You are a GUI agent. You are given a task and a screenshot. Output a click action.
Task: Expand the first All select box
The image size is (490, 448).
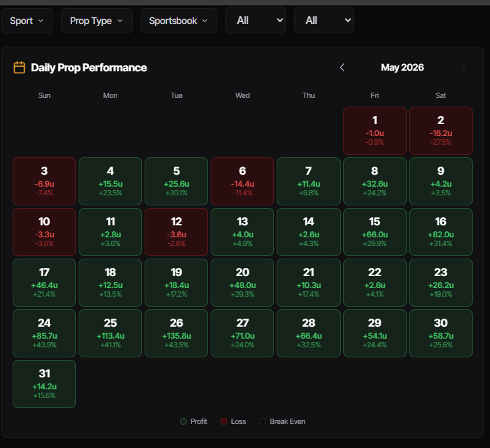click(x=255, y=20)
